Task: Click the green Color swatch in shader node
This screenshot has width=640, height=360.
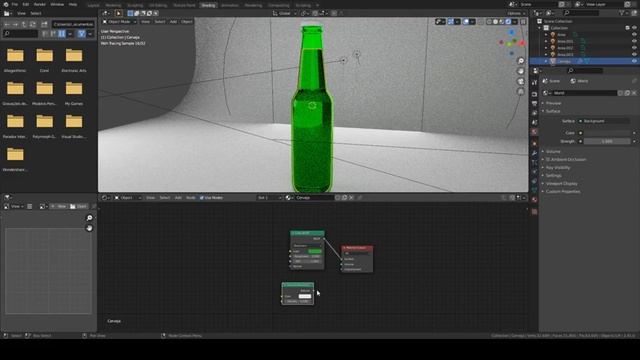Action: click(315, 251)
